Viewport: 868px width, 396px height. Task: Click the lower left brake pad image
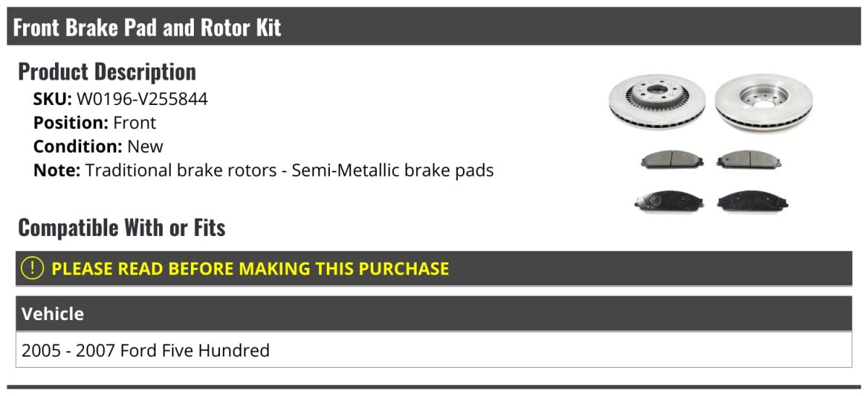(x=664, y=201)
